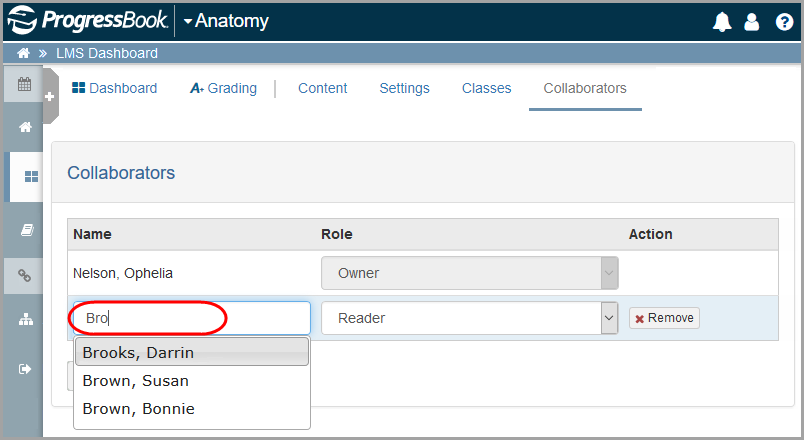Open the Settings tab
This screenshot has width=804, height=440.
404,88
